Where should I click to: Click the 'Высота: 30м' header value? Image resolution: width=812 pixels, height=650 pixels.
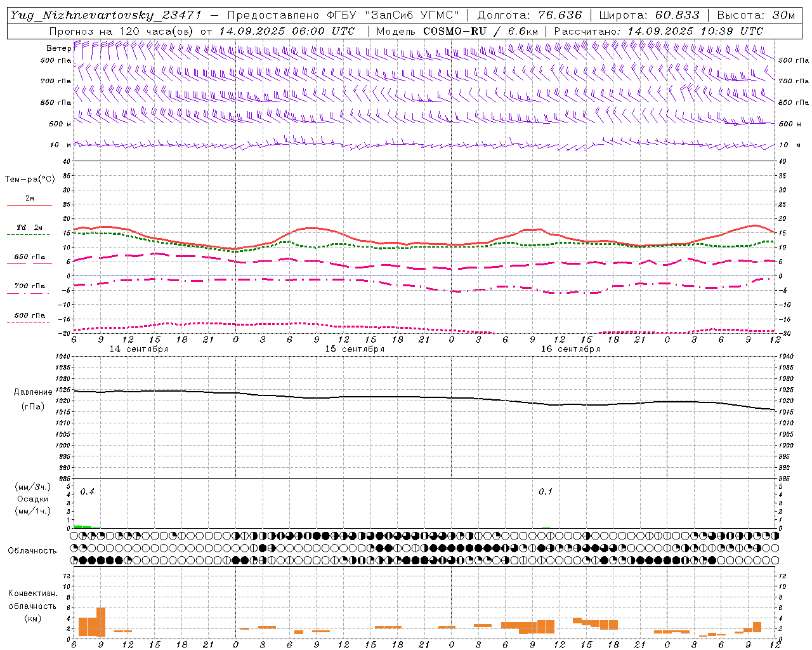point(756,15)
